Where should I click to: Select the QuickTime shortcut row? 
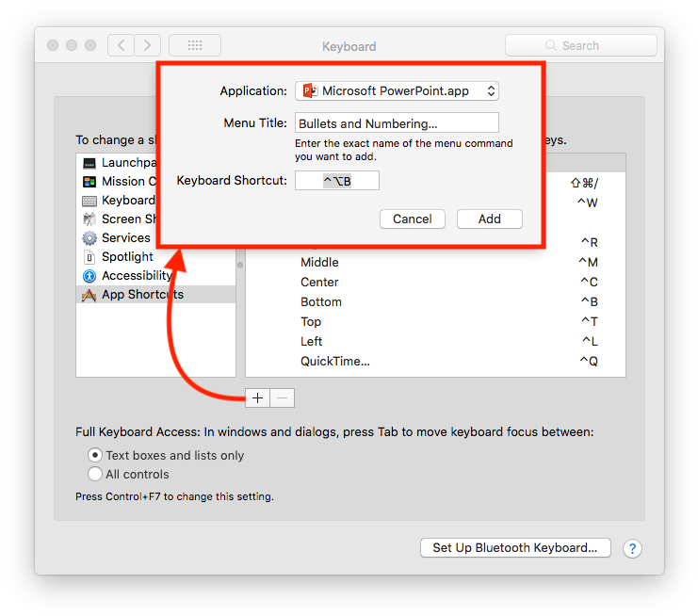pos(435,361)
